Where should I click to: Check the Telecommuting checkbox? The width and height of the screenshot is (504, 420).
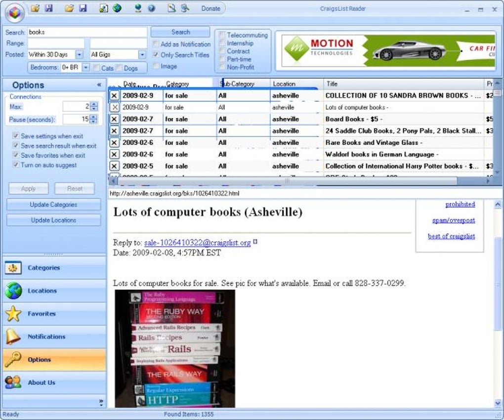222,35
